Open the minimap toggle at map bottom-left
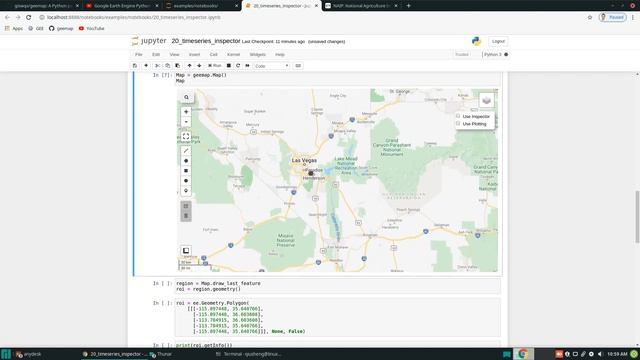The width and height of the screenshot is (640, 360). tap(186, 251)
